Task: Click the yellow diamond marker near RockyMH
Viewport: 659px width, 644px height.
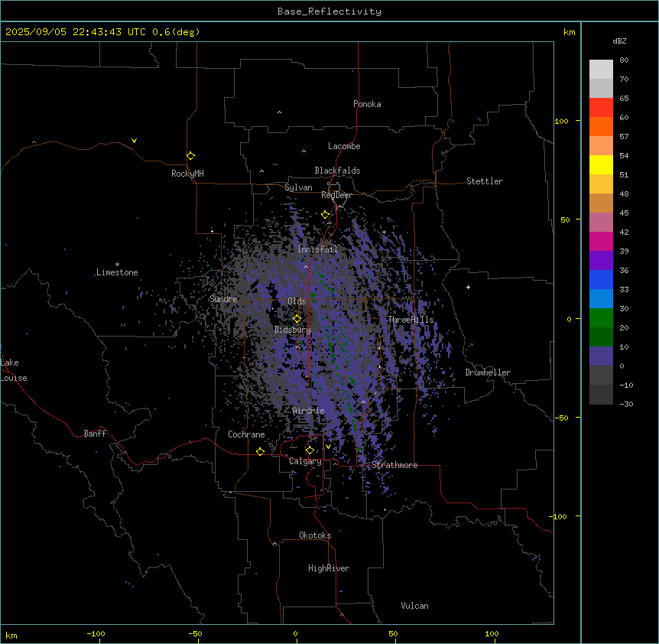Action: point(191,156)
